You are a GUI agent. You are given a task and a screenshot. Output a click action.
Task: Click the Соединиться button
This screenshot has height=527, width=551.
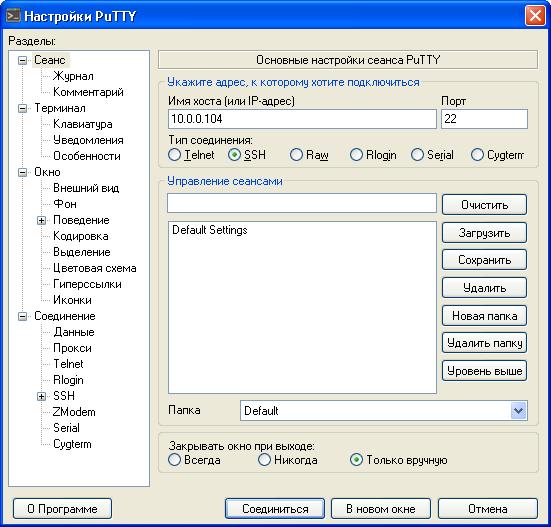coord(275,508)
